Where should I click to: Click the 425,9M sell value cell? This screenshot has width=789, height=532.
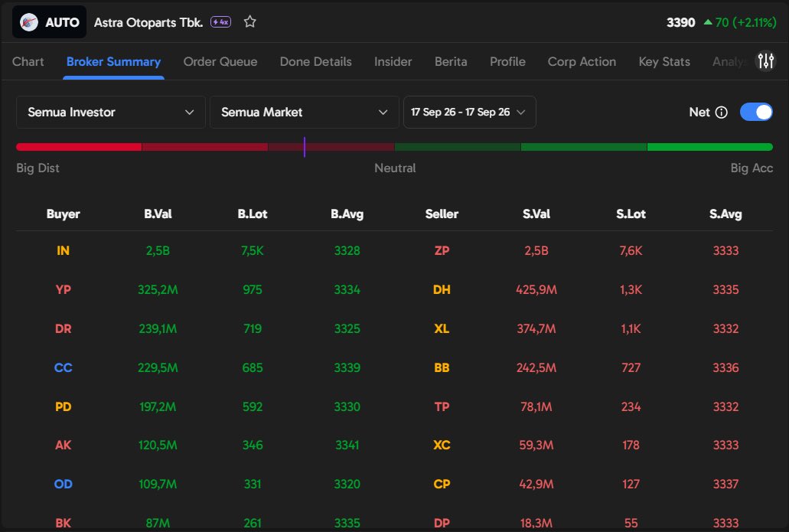click(536, 289)
